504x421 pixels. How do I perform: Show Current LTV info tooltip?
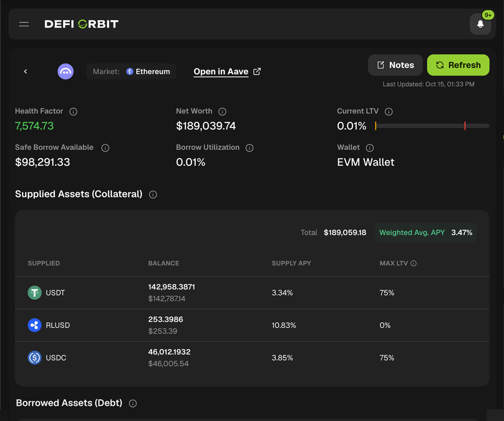pos(388,111)
